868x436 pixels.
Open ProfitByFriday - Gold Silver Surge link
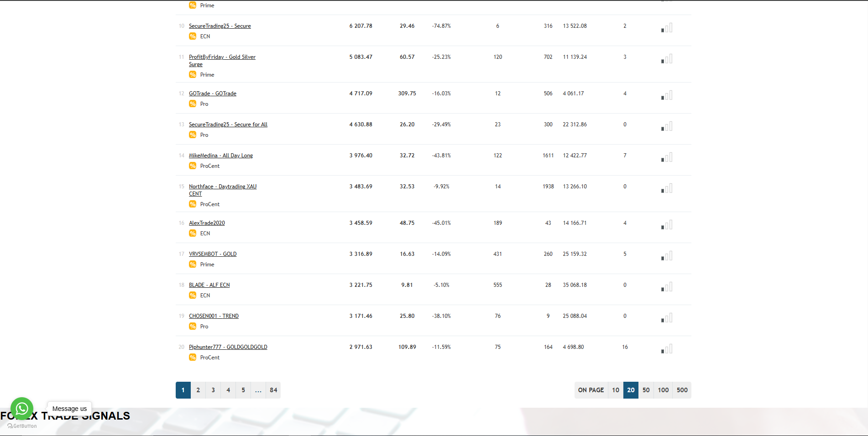tap(222, 57)
